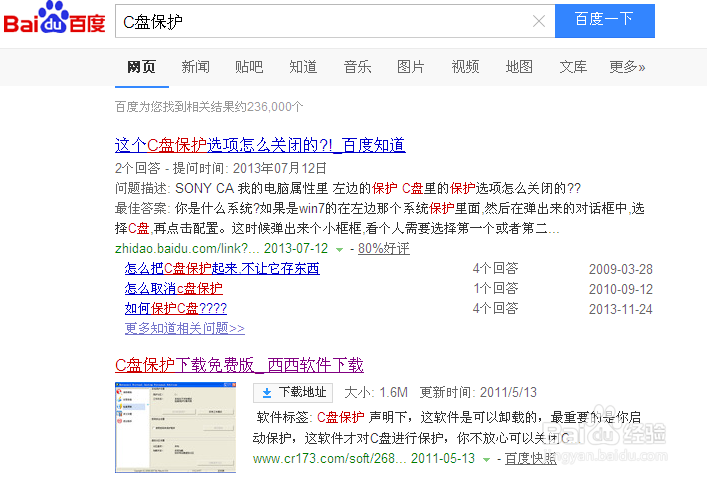The width and height of the screenshot is (707, 480).
Task: Go to the 地图 tab
Action: [519, 67]
